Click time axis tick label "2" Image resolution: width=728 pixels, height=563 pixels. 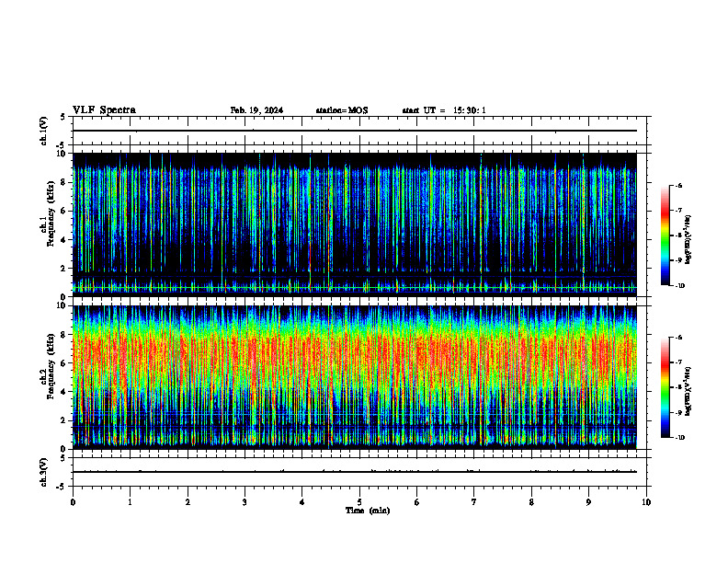pyautogui.click(x=188, y=502)
